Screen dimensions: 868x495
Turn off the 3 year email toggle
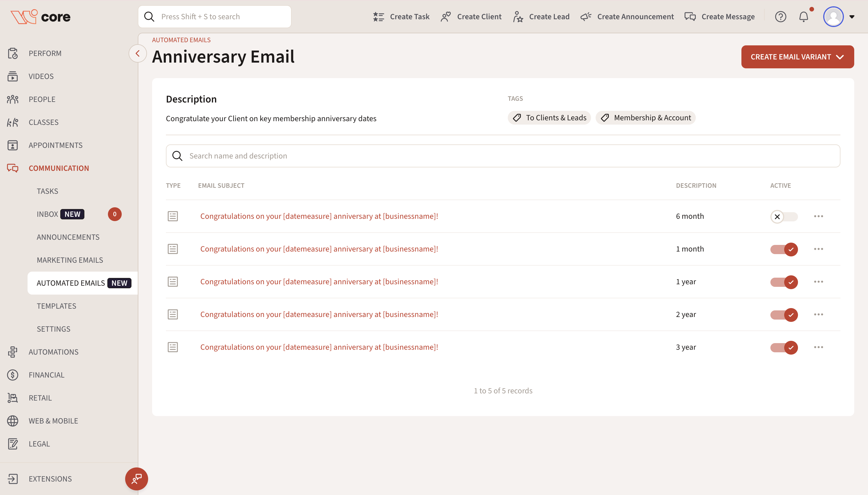pos(784,347)
